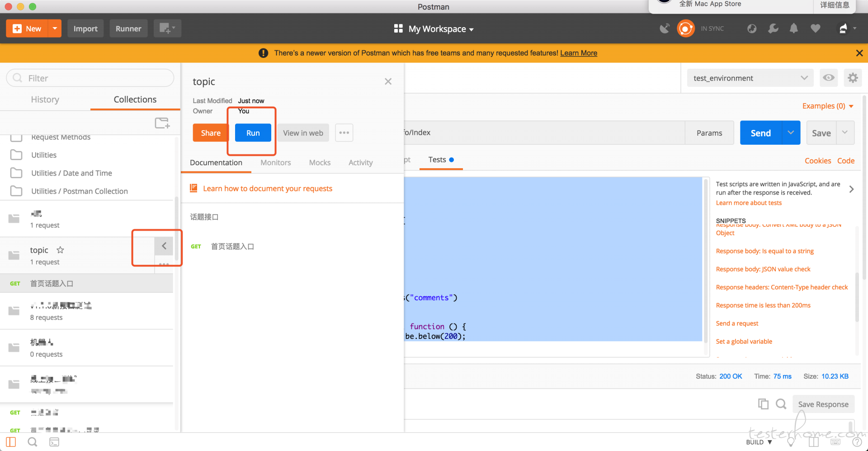This screenshot has height=451, width=868.
Task: Switch to the History tab
Action: pyautogui.click(x=45, y=100)
